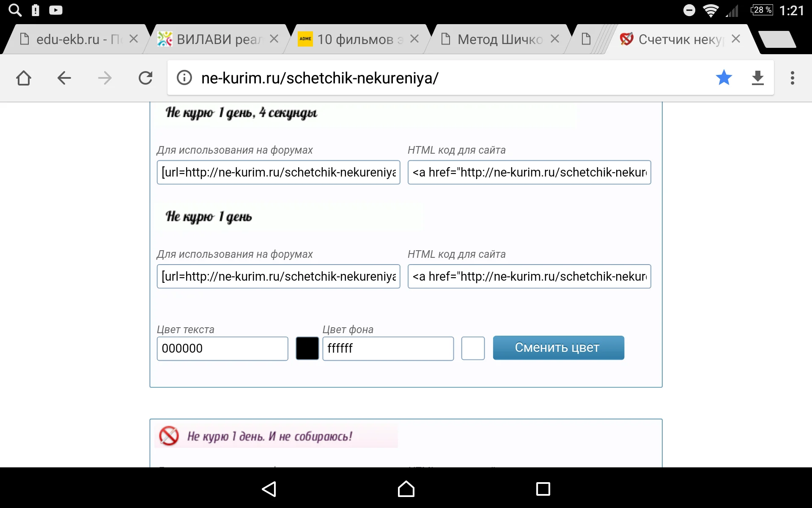This screenshot has height=508, width=812.
Task: Download the page with the download icon
Action: tap(757, 78)
